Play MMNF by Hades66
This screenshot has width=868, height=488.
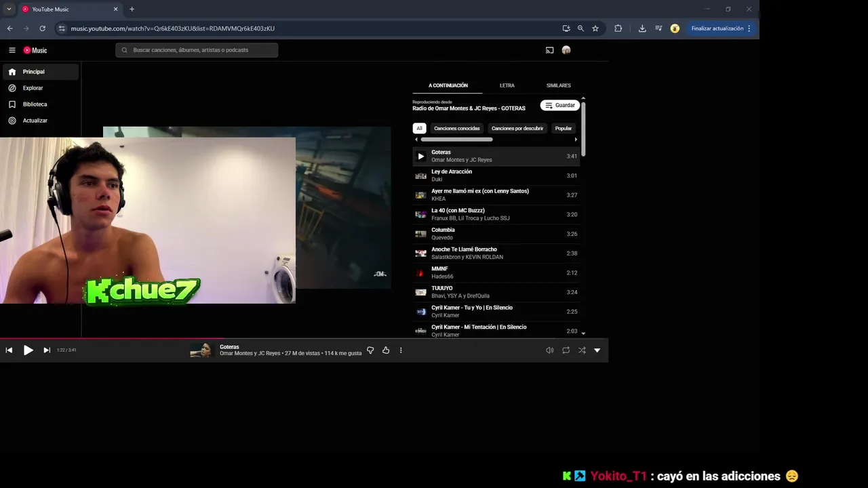(496, 272)
